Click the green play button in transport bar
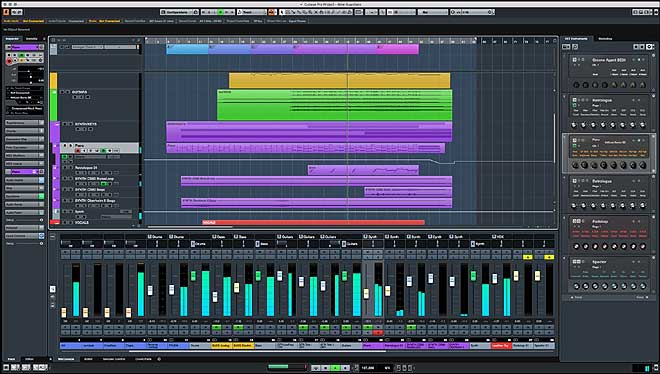 click(x=335, y=368)
